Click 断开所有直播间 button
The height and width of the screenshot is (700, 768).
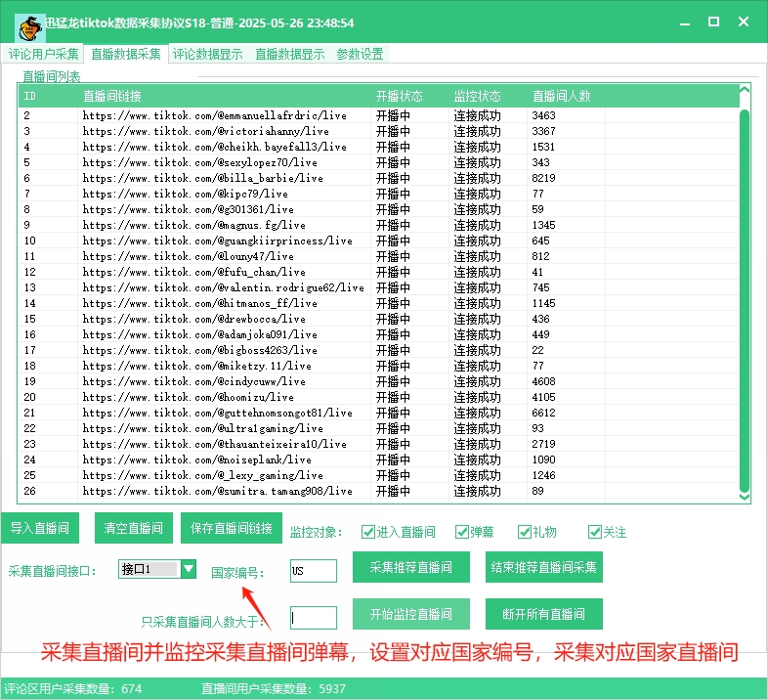click(543, 614)
